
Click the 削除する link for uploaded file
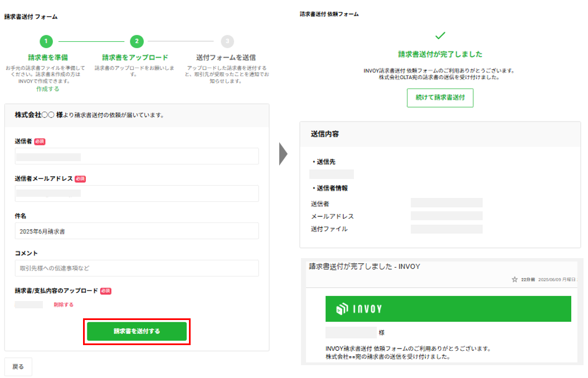[64, 304]
